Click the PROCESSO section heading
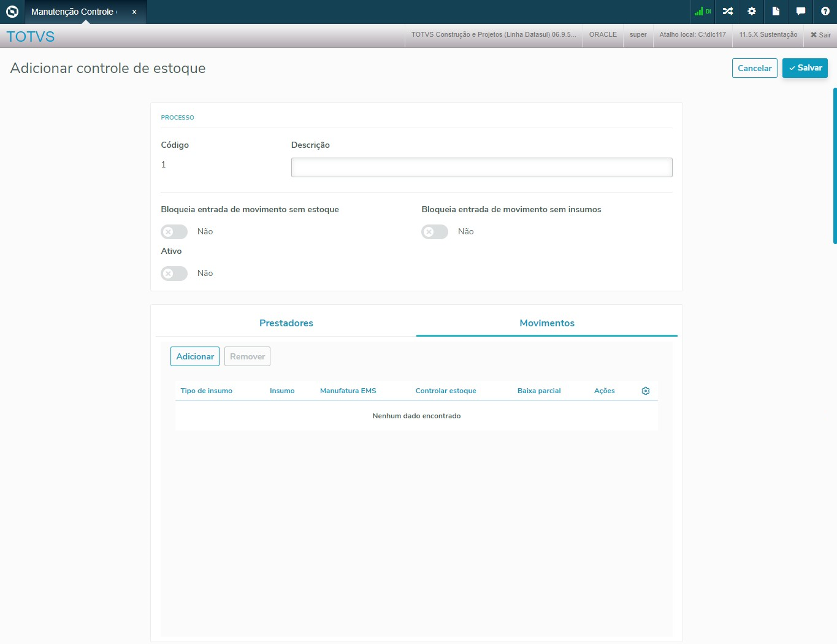Viewport: 837px width, 644px height. coord(177,117)
